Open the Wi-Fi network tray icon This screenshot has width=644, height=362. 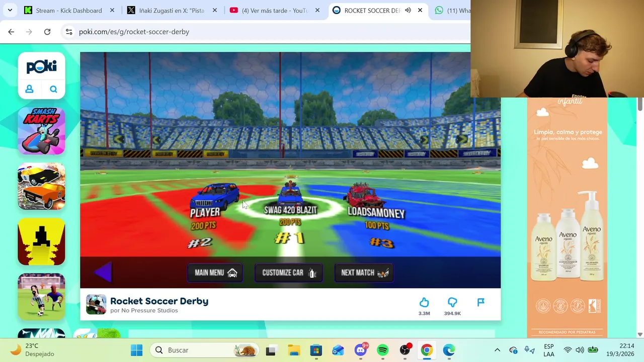pos(568,350)
